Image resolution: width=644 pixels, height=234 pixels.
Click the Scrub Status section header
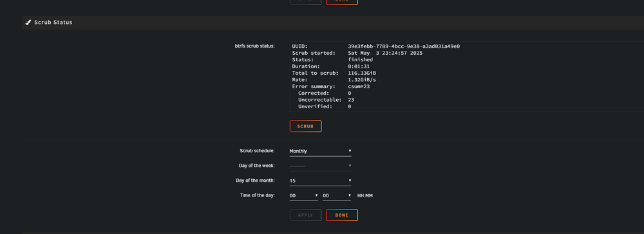333,22
